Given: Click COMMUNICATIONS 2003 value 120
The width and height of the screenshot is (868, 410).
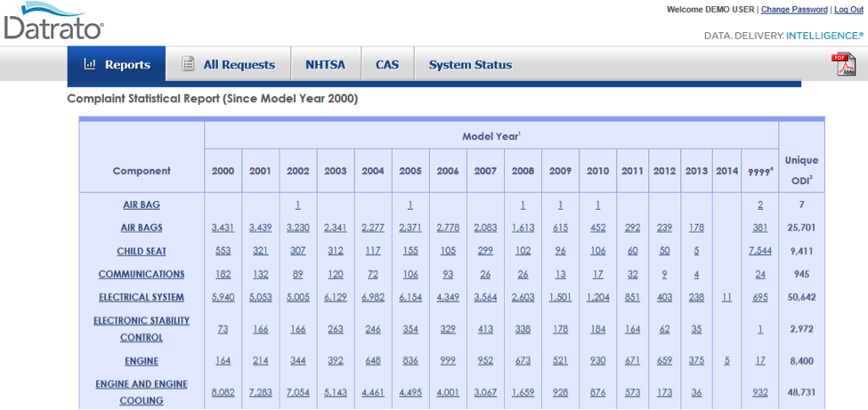Looking at the screenshot, I should [336, 274].
